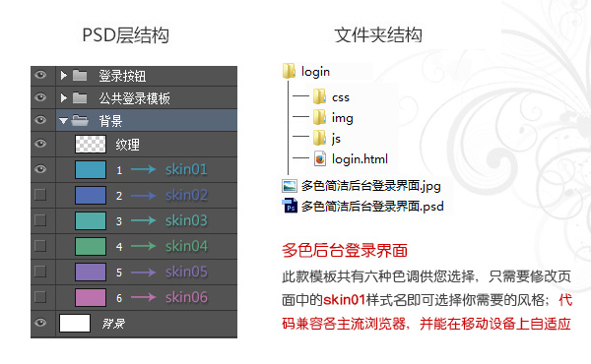Click the open folder icon of 背景 group
Image resolution: width=591 pixels, height=364 pixels.
80,120
